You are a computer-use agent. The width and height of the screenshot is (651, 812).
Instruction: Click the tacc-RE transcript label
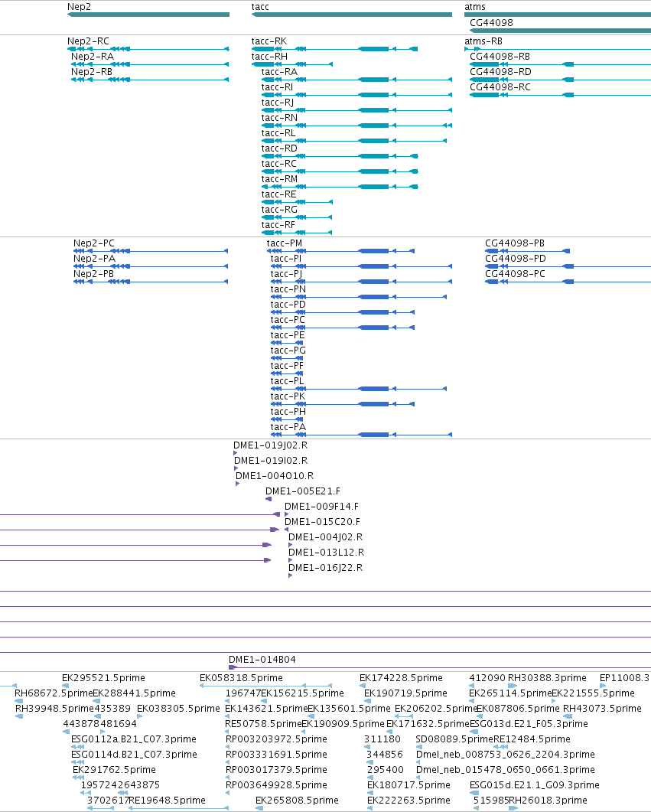pos(279,194)
